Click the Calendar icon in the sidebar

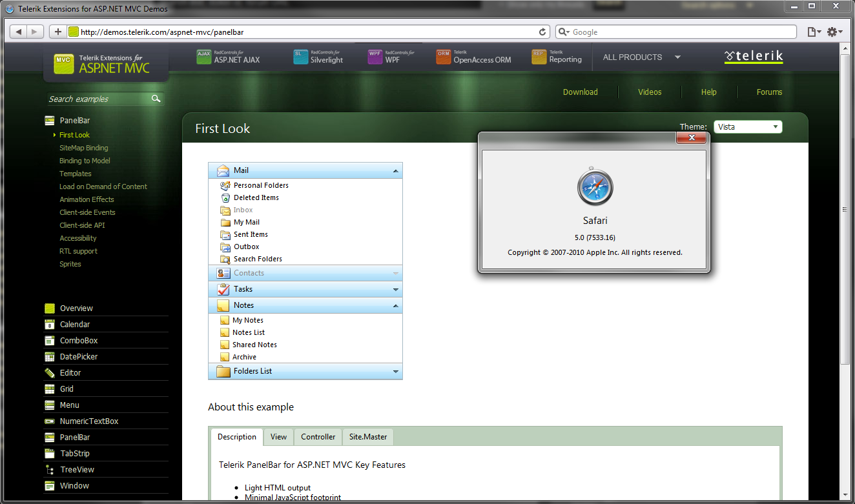click(50, 325)
